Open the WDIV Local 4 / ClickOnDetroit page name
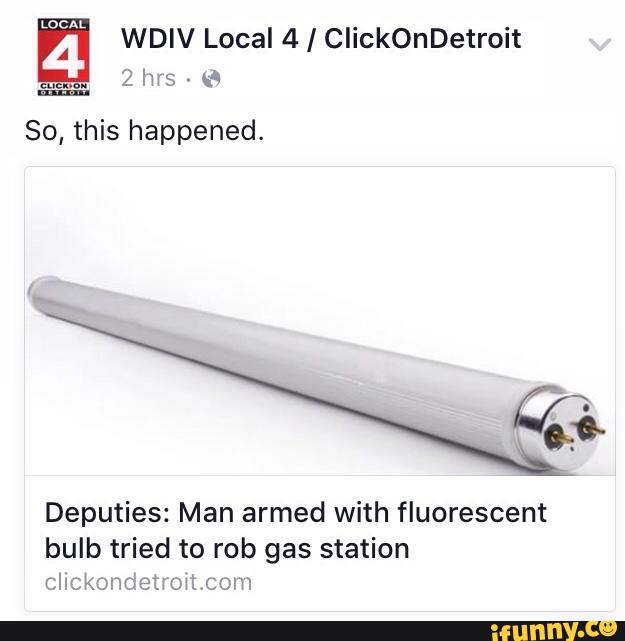Image resolution: width=625 pixels, height=641 pixels. point(321,39)
